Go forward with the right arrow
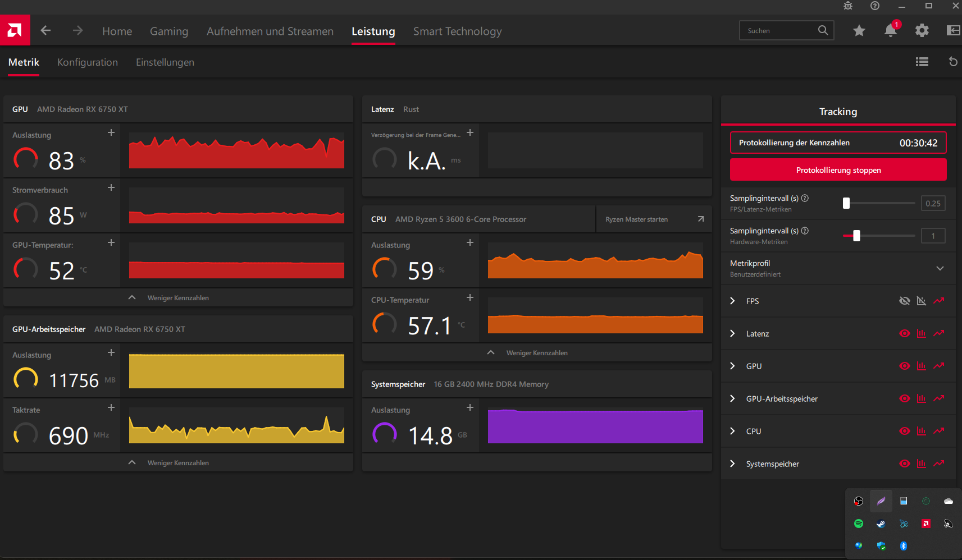962x560 pixels. [78, 31]
